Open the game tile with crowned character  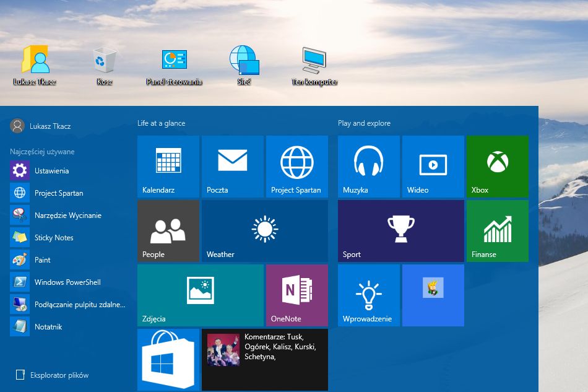pyautogui.click(x=433, y=295)
